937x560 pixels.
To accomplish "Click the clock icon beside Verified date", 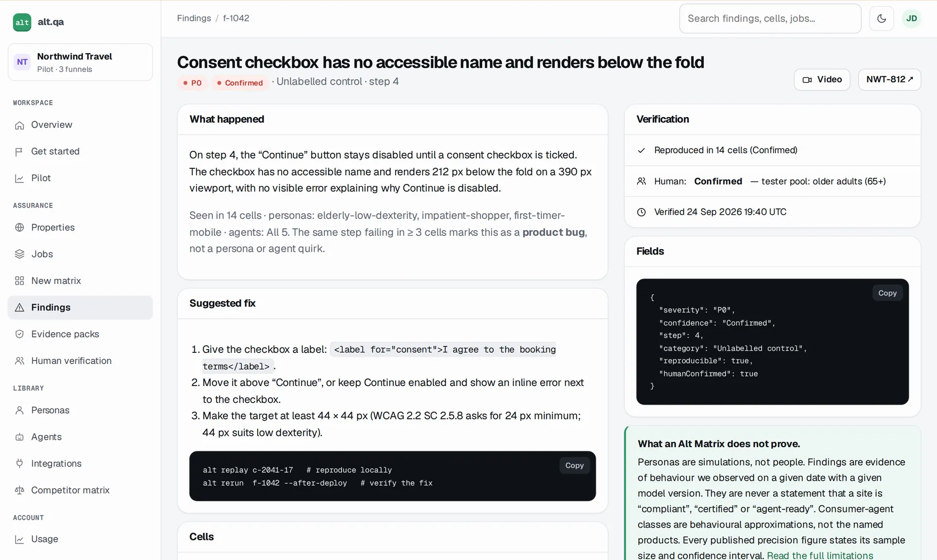I will click(642, 212).
